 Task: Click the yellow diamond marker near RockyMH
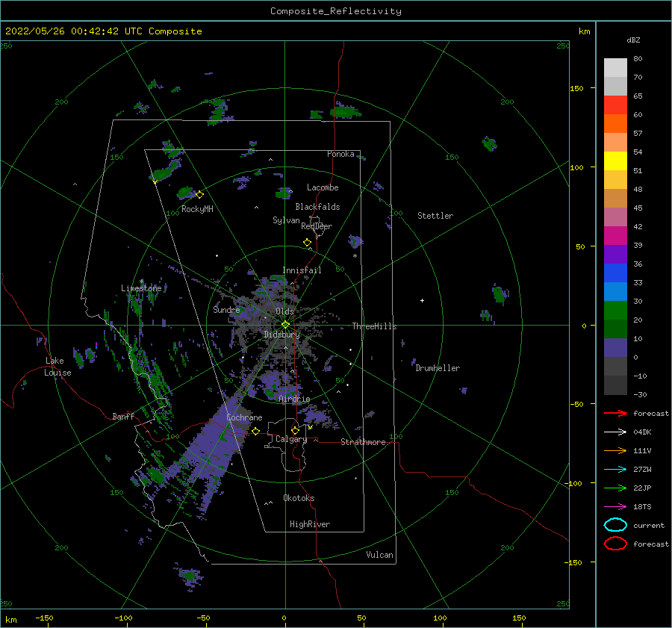199,195
